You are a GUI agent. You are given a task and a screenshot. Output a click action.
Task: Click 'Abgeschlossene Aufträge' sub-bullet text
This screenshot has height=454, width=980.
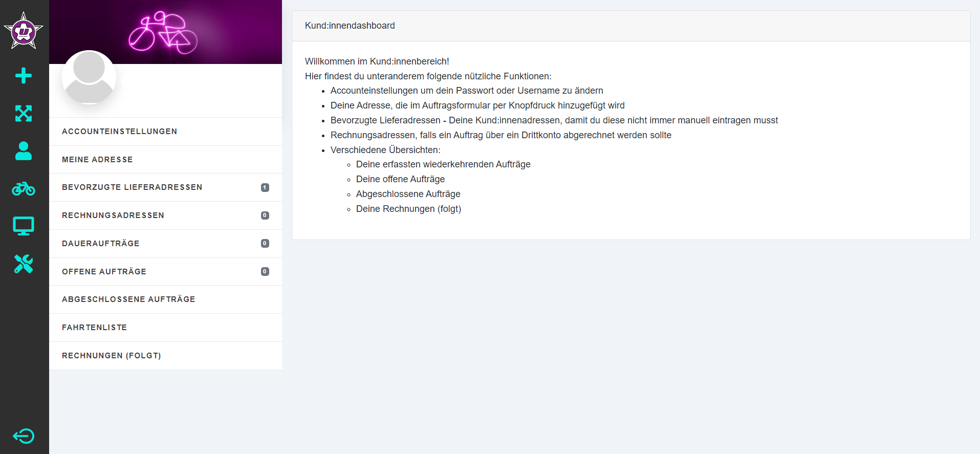[x=408, y=194]
